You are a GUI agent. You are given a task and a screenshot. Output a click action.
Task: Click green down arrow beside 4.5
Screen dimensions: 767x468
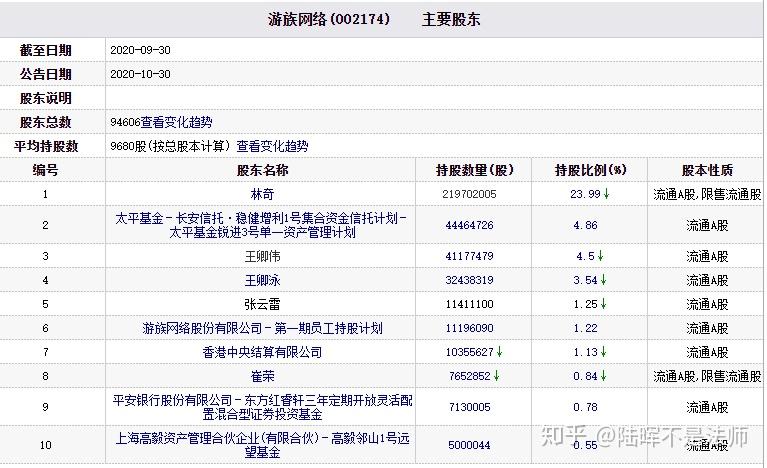(x=601, y=256)
